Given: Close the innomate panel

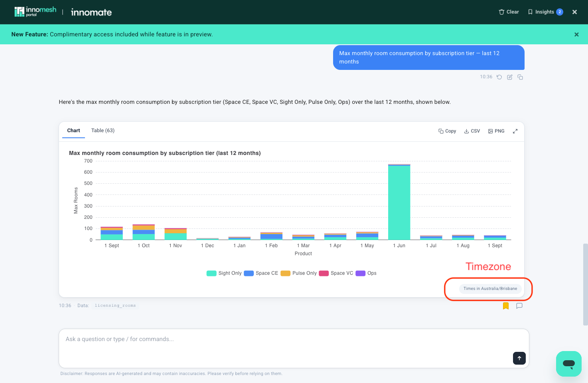Looking at the screenshot, I should click(574, 12).
